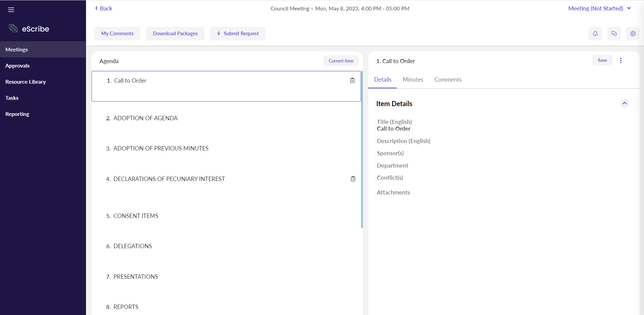Viewport: 644px width, 315px height.
Task: Click clipboard icon on Call to Order
Action: (x=352, y=81)
